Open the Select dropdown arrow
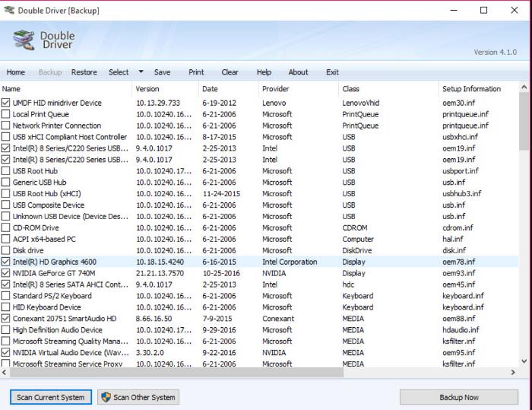532x410 pixels. (141, 72)
